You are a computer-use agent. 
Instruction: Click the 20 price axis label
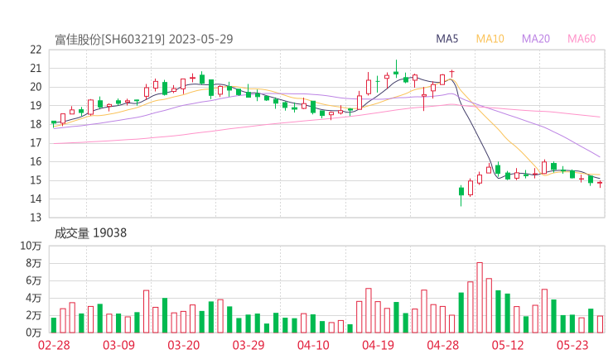coord(36,87)
